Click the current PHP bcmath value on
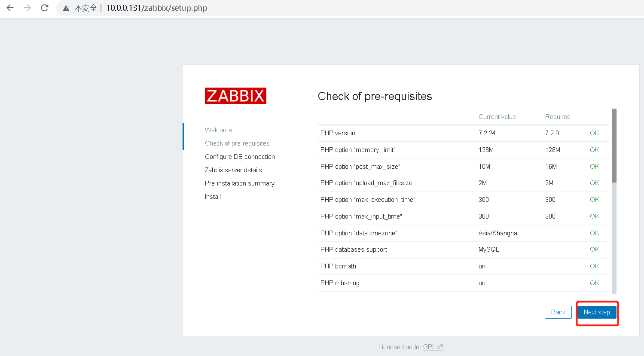The width and height of the screenshot is (644, 356). tap(482, 266)
